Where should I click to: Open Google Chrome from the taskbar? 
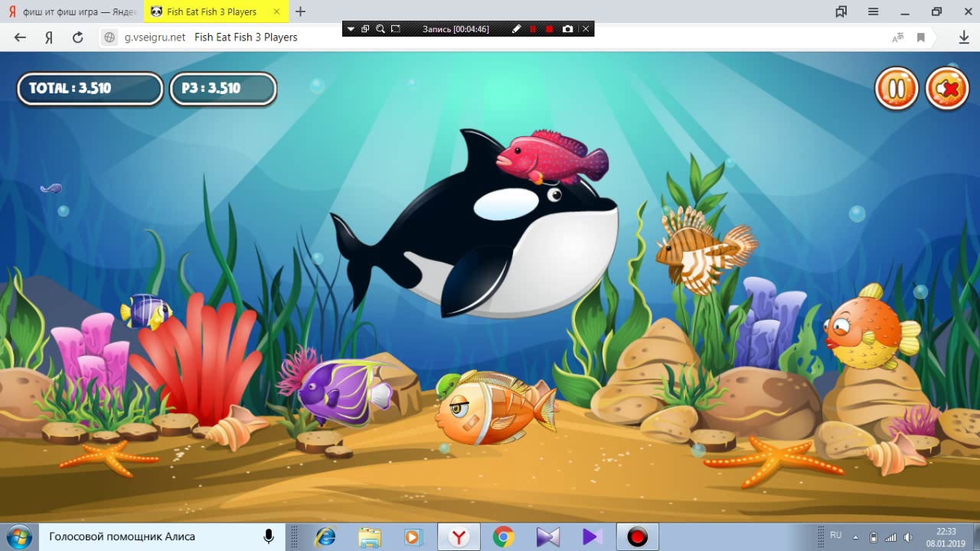(503, 536)
